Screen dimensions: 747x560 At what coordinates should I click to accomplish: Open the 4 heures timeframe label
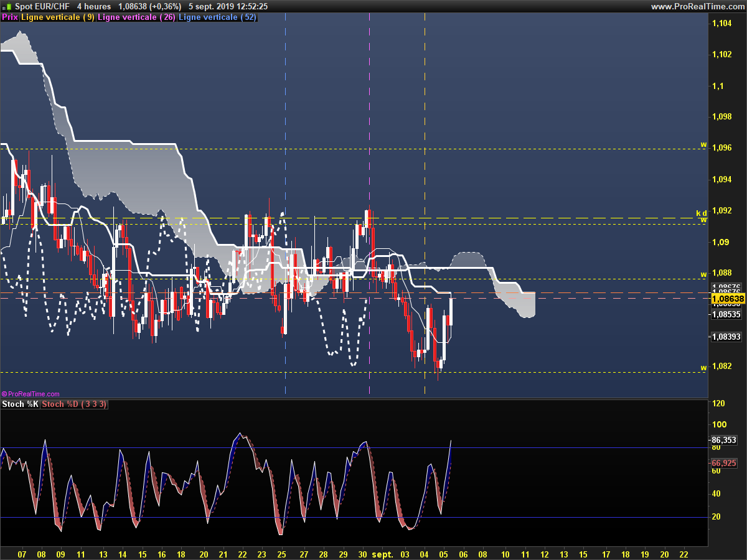pos(94,6)
